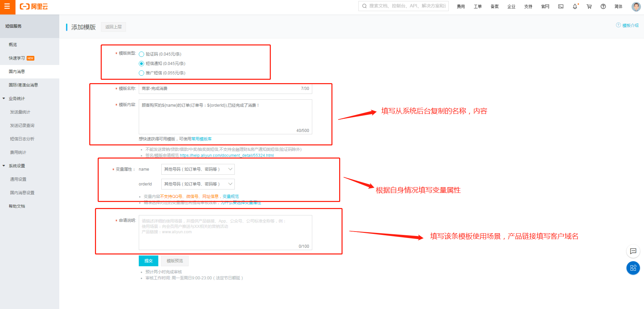The width and height of the screenshot is (644, 309).
Task: Click the 申请说明 text area
Action: tap(225, 233)
